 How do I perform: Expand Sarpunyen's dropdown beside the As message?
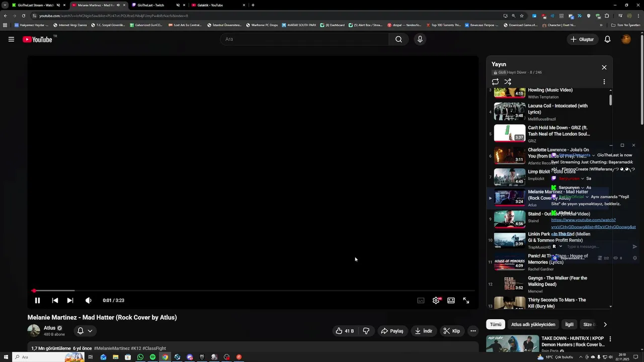[583, 188]
